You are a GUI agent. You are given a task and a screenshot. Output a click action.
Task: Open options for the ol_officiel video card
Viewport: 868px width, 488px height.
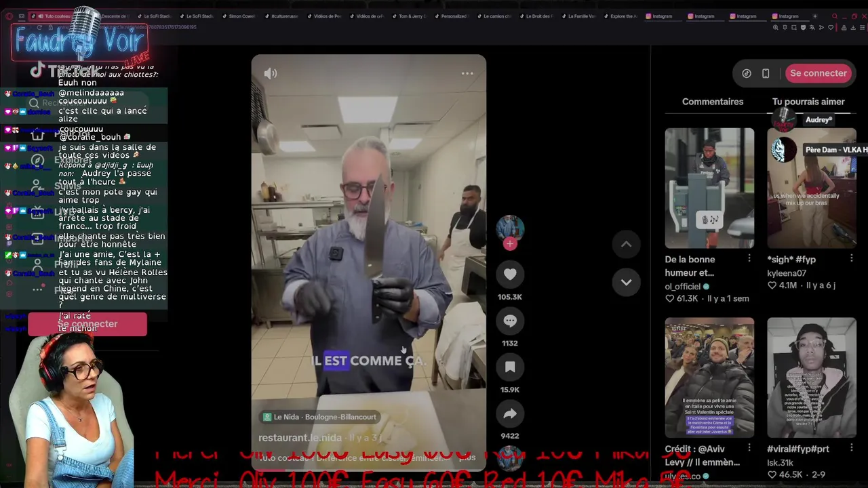point(749,258)
